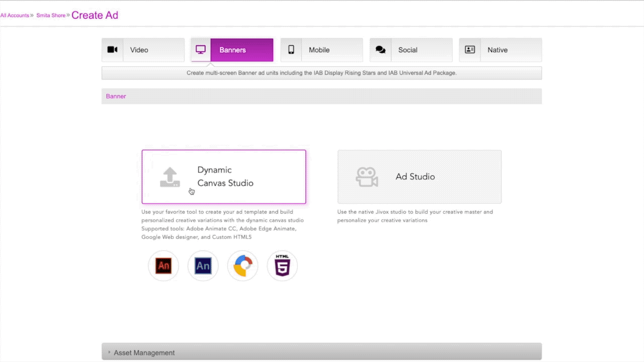Click the smartphone icon on Mobile tab
The height and width of the screenshot is (362, 644).
tap(291, 50)
